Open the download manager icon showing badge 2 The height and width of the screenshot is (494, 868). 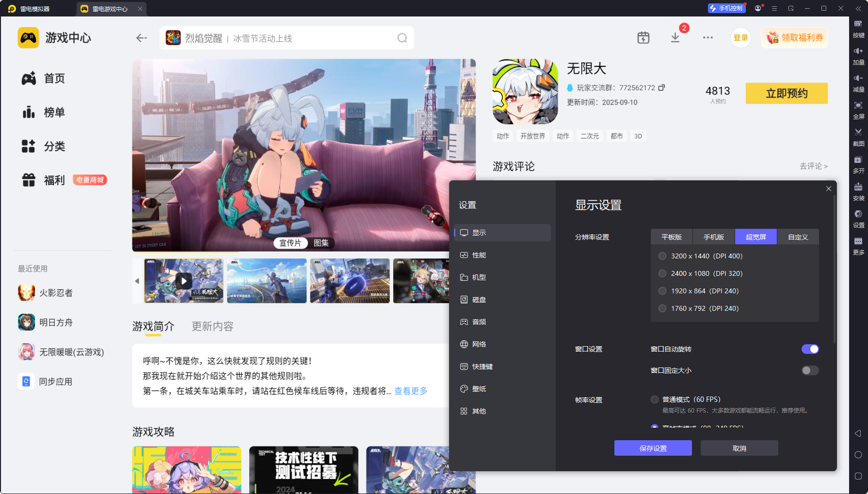tap(675, 37)
